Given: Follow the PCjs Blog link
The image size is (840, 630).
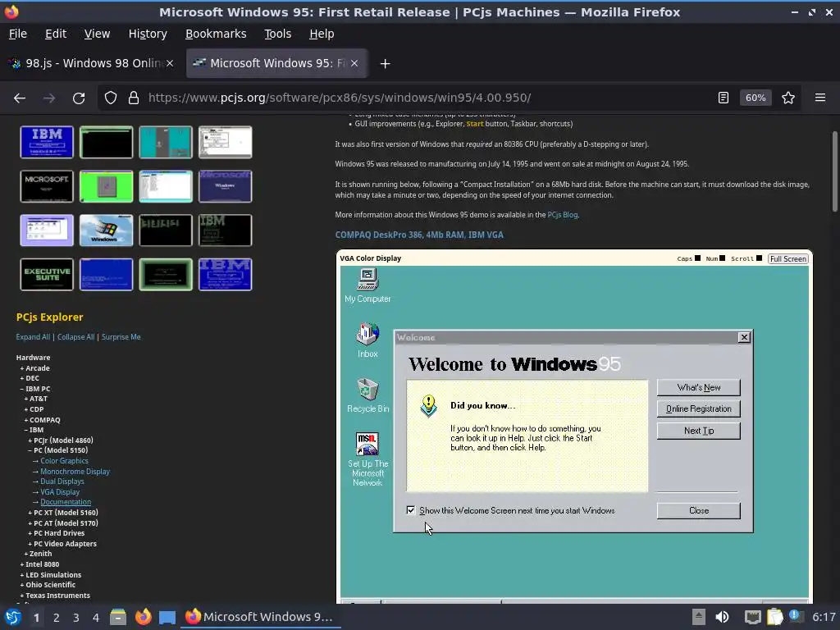Looking at the screenshot, I should click(x=563, y=215).
